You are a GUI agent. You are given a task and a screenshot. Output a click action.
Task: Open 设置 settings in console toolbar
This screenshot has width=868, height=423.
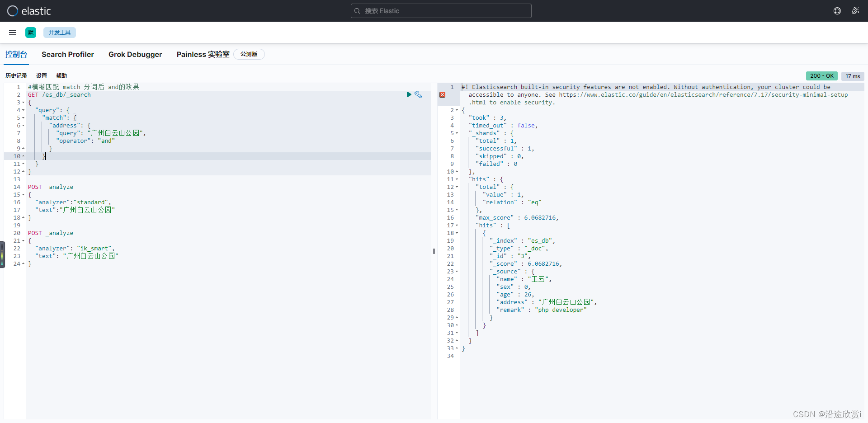[x=42, y=76]
